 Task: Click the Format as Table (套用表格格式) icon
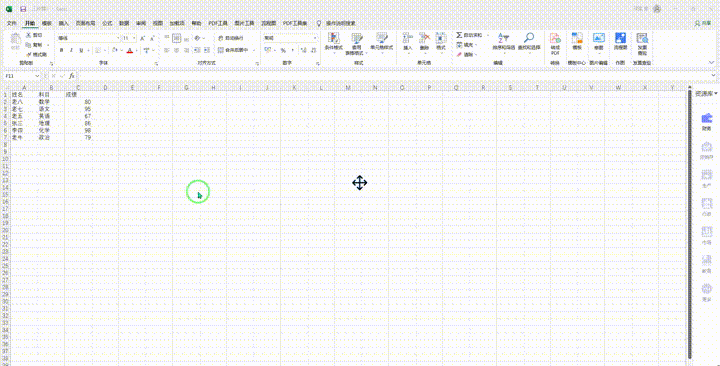click(x=356, y=39)
